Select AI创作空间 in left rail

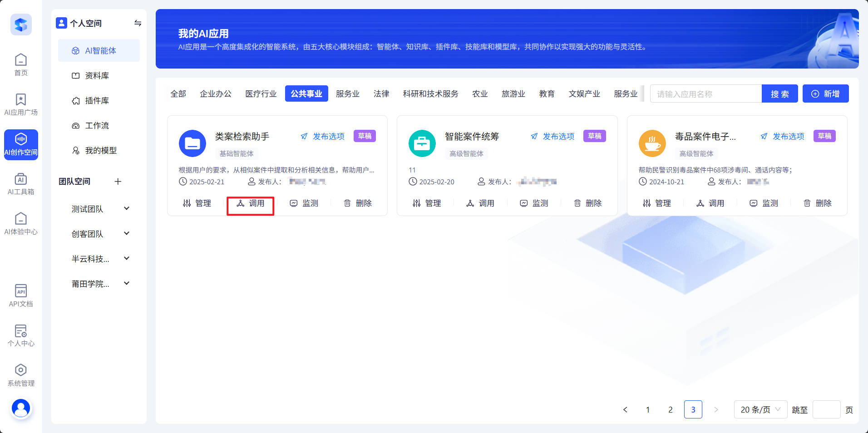pyautogui.click(x=21, y=144)
